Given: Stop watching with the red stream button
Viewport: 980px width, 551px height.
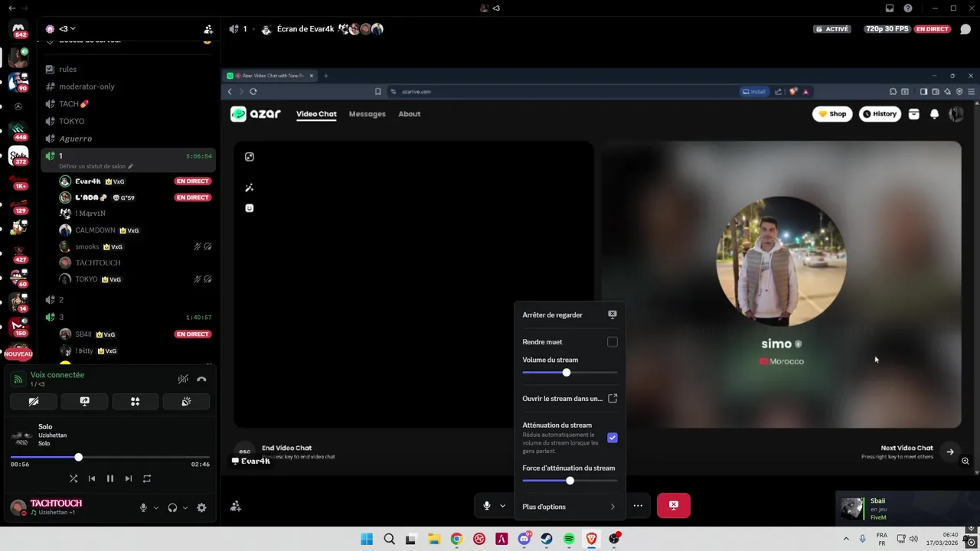Looking at the screenshot, I should tap(674, 505).
